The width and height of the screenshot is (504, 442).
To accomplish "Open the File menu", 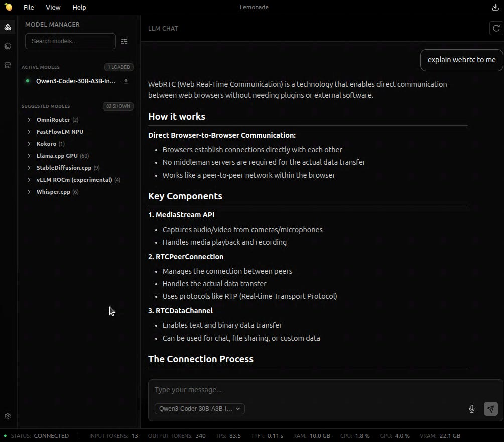I will click(x=29, y=7).
